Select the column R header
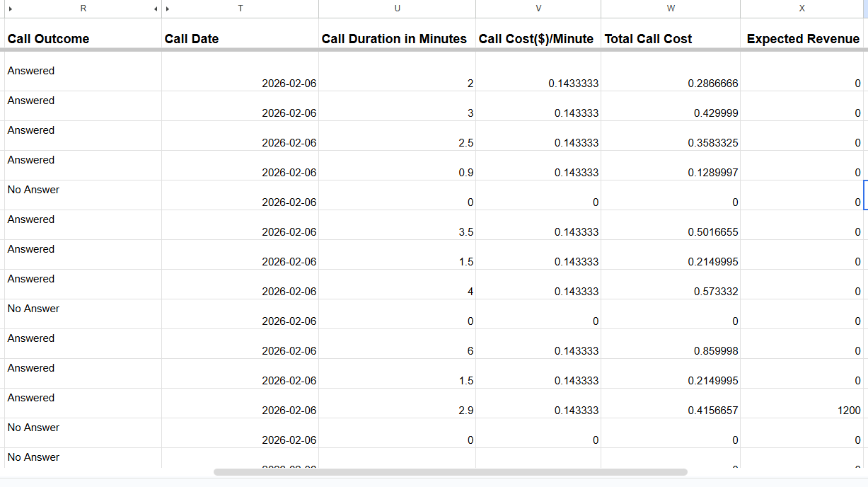The image size is (868, 487). (83, 8)
